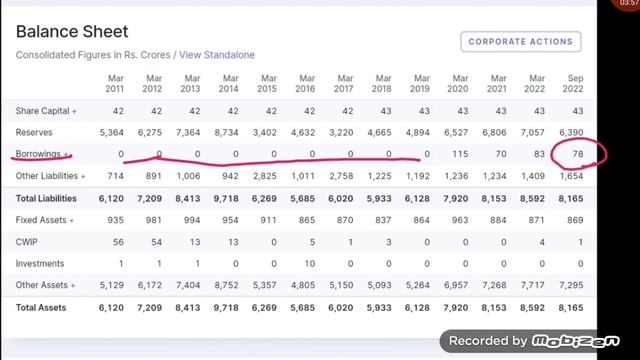This screenshot has height=360, width=640.
Task: Click Reserves value 5,364 for Mar 2011
Action: pyautogui.click(x=112, y=133)
